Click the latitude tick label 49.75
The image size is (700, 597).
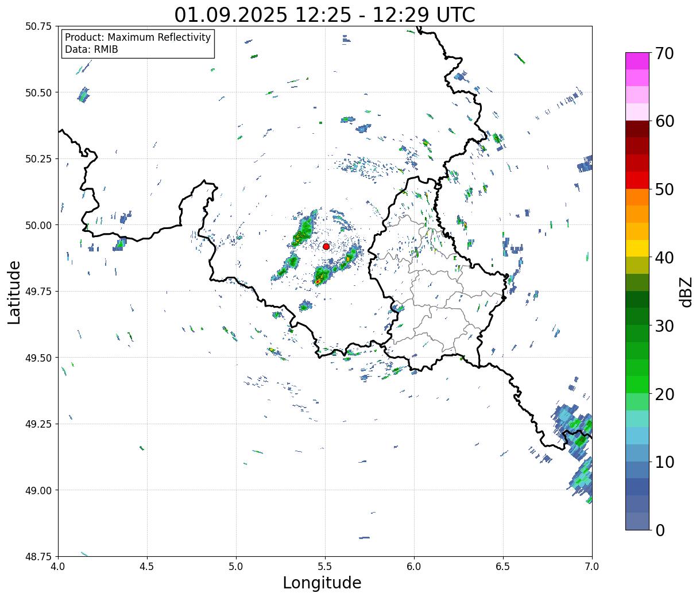[38, 292]
